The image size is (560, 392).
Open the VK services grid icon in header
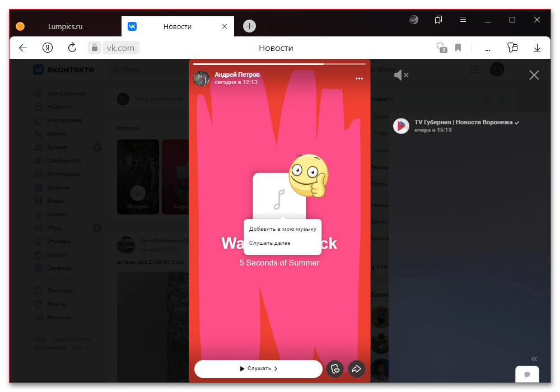click(x=474, y=69)
